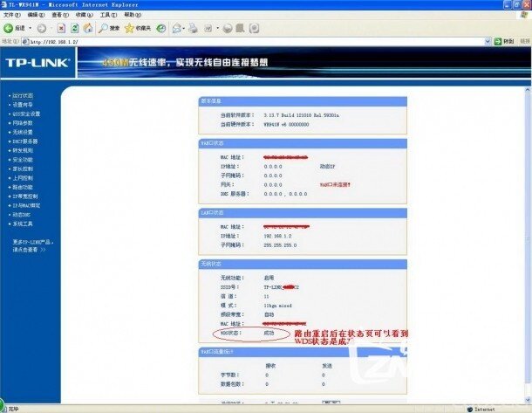The width and height of the screenshot is (532, 413).
Task: Click the green 转到 (Go) button
Action: click(504, 41)
